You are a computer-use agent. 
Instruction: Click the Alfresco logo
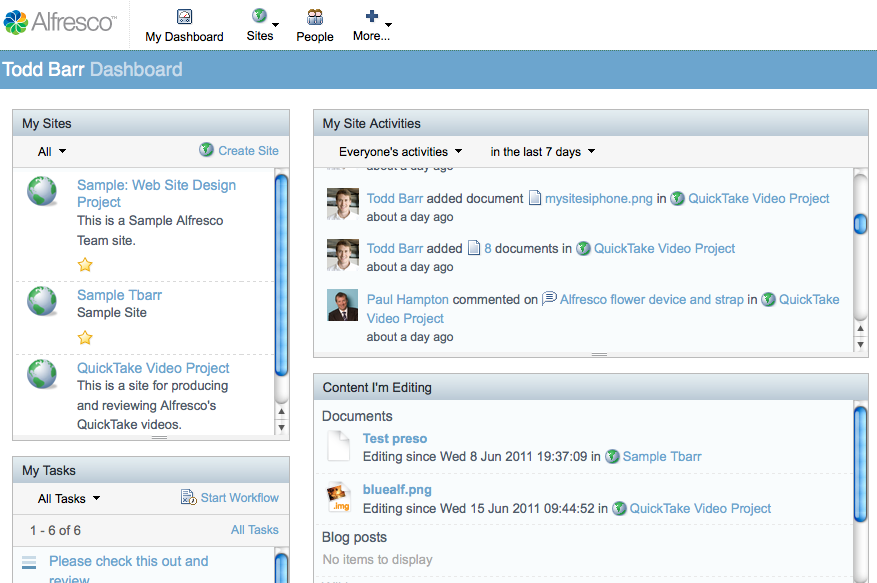60,22
